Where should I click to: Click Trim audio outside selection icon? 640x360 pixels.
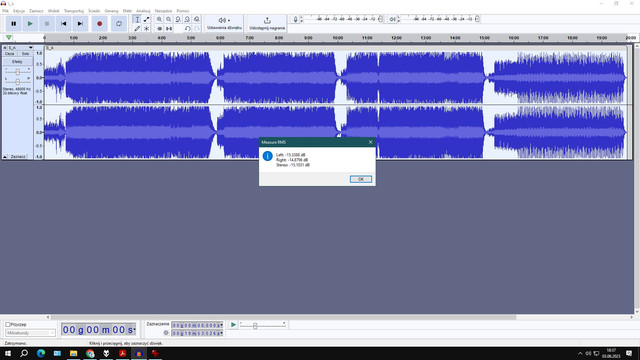tap(159, 29)
